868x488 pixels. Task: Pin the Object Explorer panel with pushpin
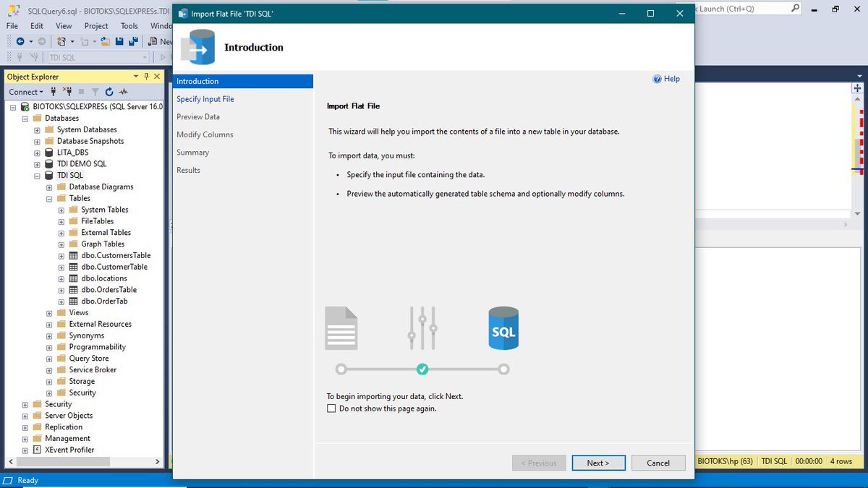click(x=147, y=77)
